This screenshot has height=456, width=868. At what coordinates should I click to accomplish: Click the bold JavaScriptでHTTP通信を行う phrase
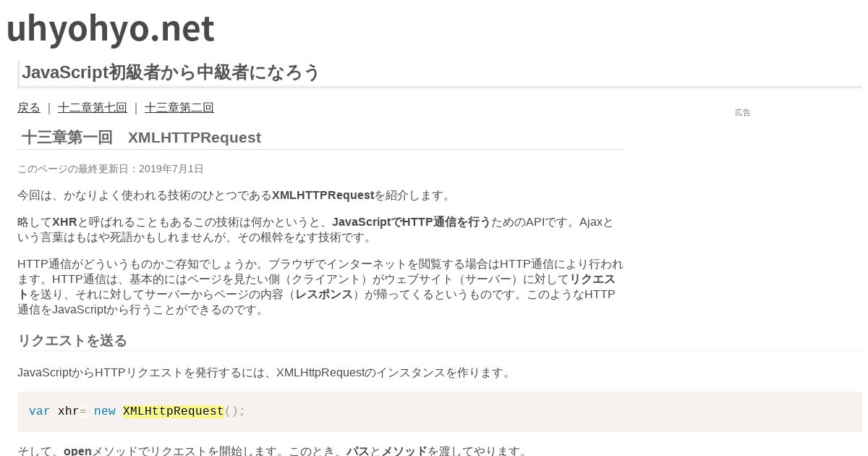point(411,222)
